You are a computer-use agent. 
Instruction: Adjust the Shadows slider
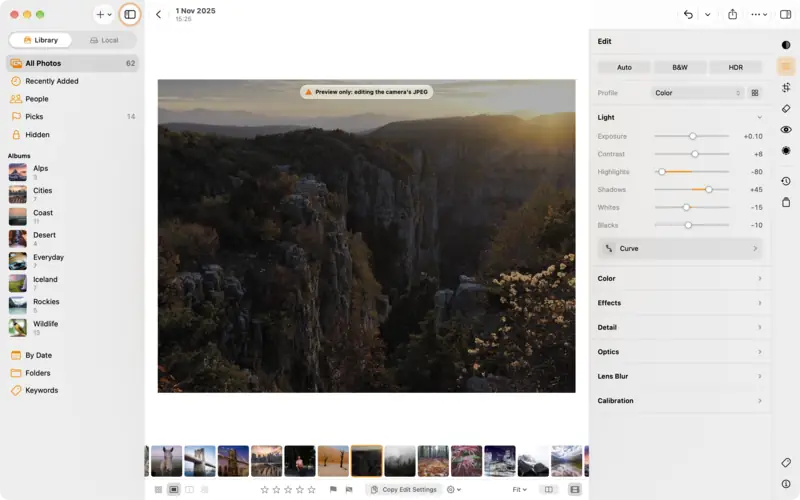692,190
